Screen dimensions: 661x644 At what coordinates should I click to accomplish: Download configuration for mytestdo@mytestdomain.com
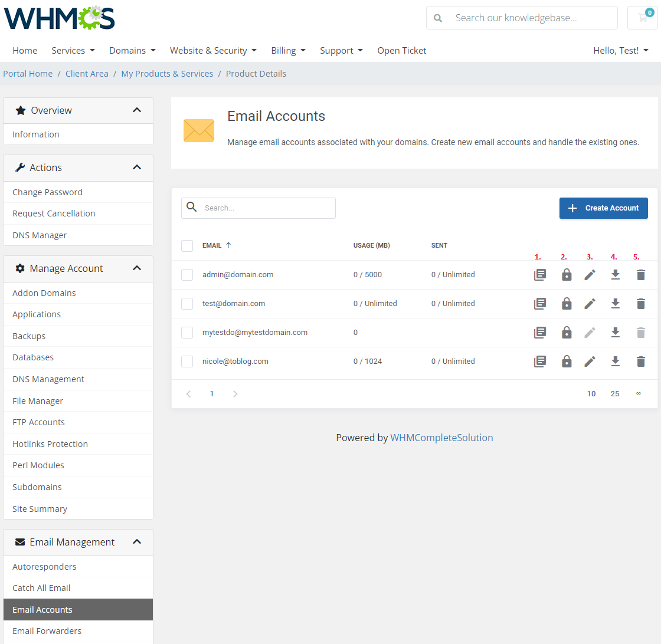[615, 332]
